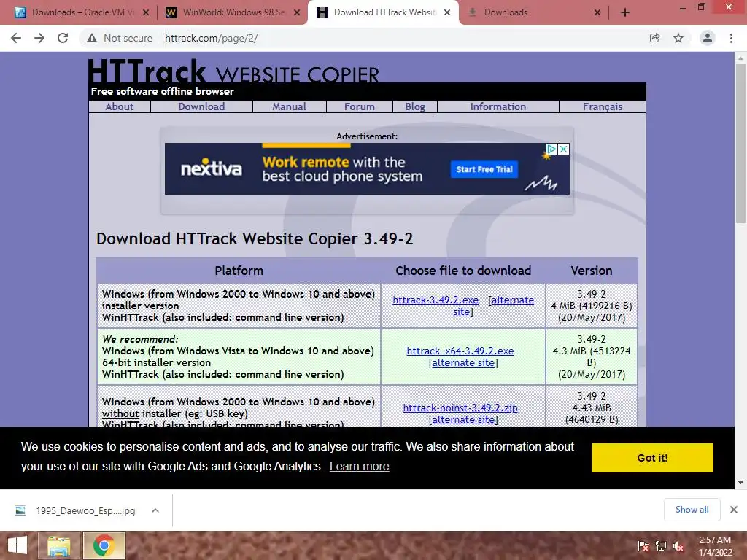
Task: Download httrack_x64-3.49.2.exe
Action: click(x=460, y=351)
